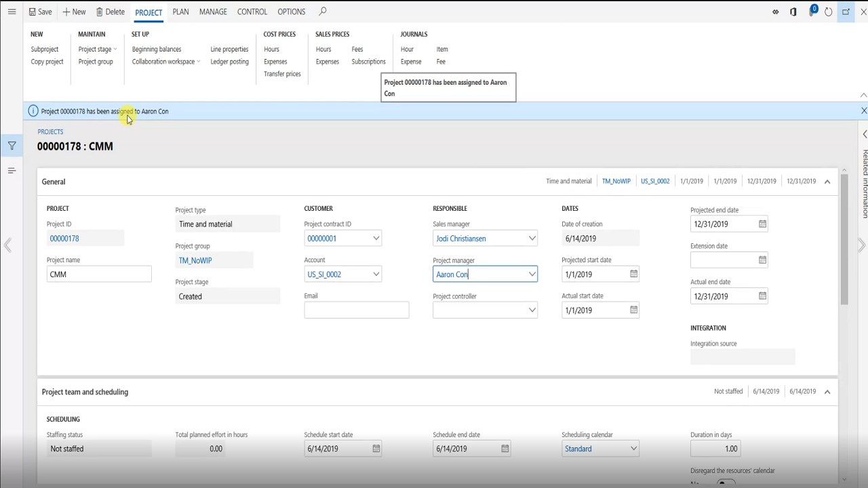Open Beginning balances

157,49
